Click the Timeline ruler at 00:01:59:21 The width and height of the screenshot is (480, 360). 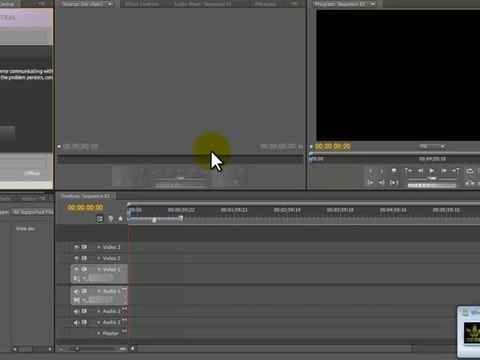[x=234, y=210]
